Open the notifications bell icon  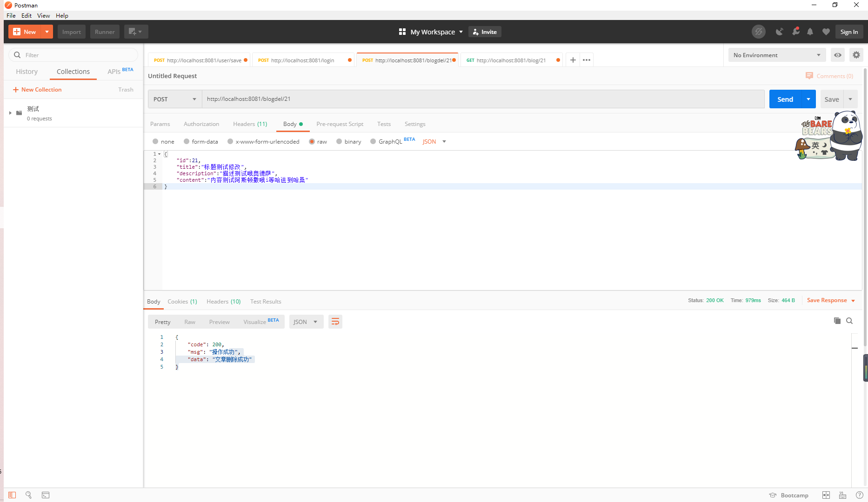[x=810, y=32]
